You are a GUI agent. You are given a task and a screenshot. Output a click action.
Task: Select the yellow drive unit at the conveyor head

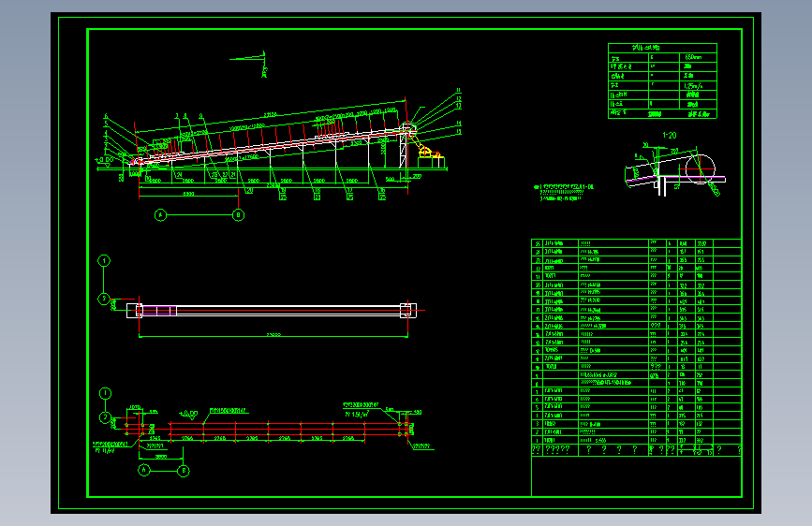tap(429, 152)
